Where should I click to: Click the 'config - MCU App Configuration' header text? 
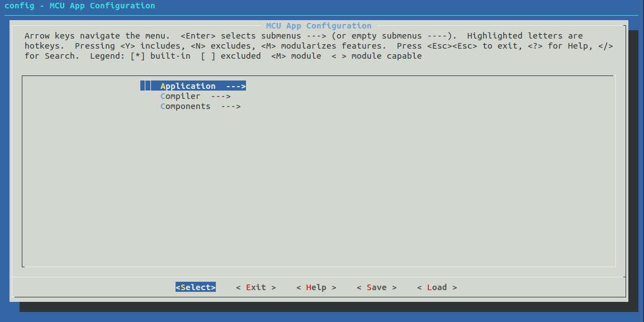tap(80, 6)
